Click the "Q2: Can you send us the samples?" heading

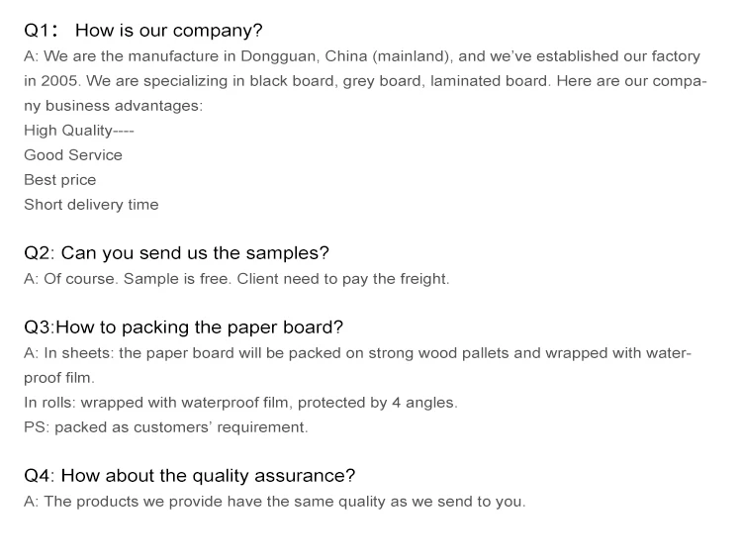tap(176, 253)
